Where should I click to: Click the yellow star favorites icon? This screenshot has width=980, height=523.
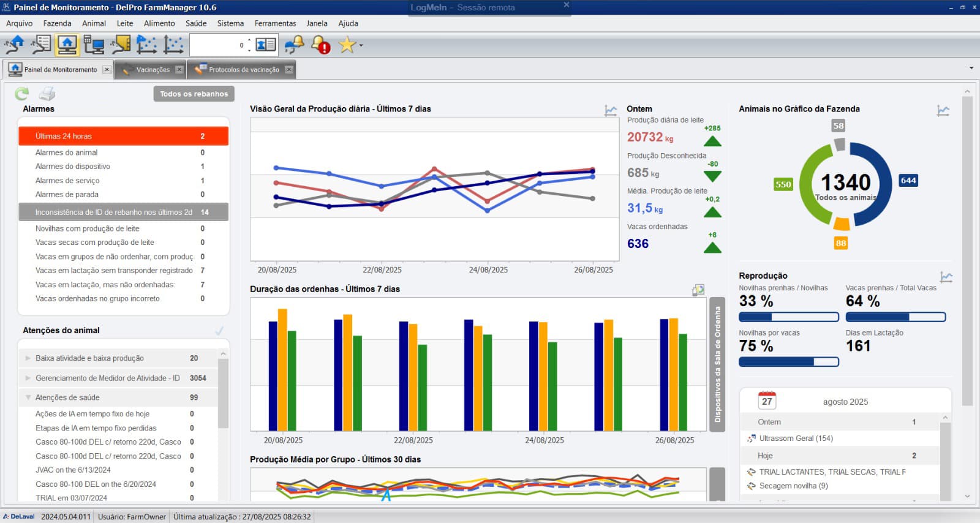[347, 45]
